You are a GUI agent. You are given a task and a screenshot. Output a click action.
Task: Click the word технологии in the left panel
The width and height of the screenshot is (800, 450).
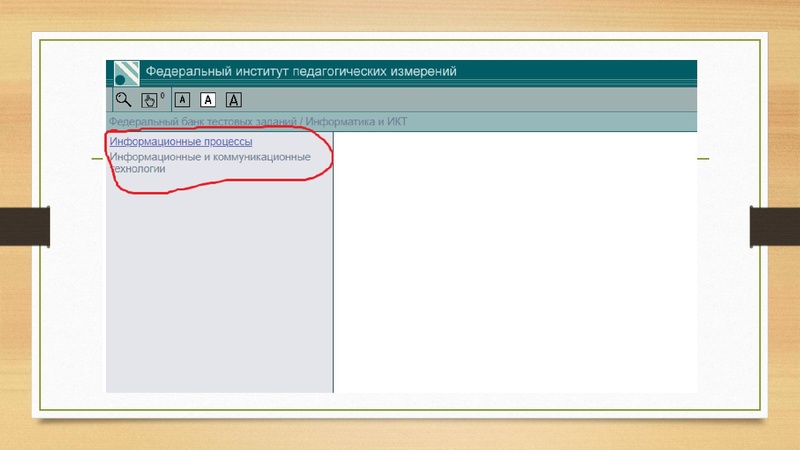(138, 170)
